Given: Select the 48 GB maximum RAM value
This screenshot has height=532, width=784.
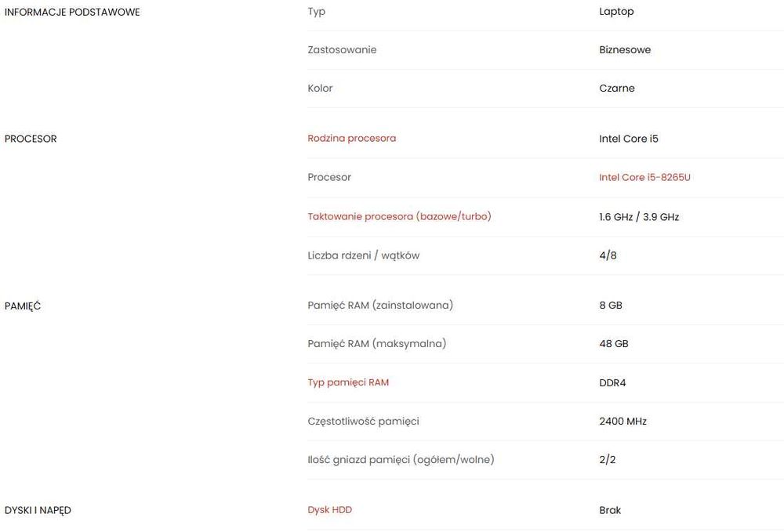Looking at the screenshot, I should point(614,344).
